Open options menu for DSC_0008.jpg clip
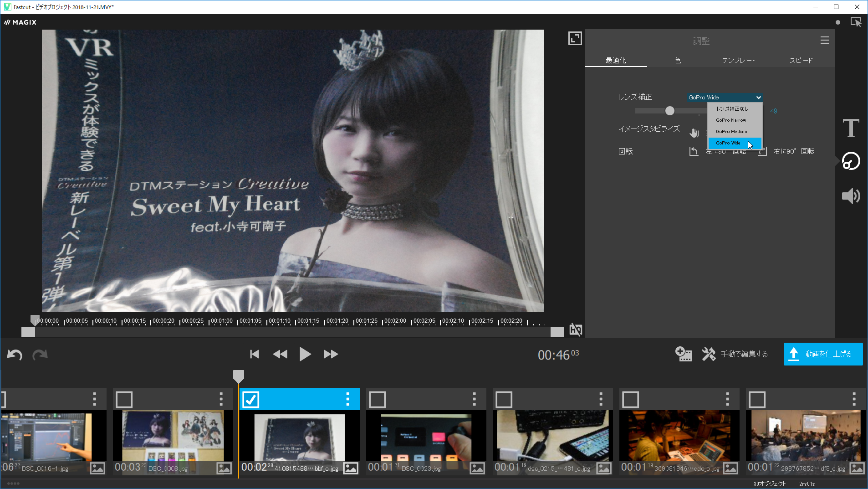This screenshot has width=868, height=489. pos(221,399)
